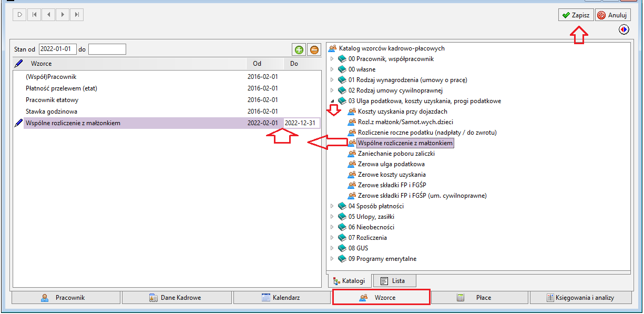The image size is (644, 314).
Task: Expand 07 Rozliczenia node
Action: pyautogui.click(x=332, y=238)
